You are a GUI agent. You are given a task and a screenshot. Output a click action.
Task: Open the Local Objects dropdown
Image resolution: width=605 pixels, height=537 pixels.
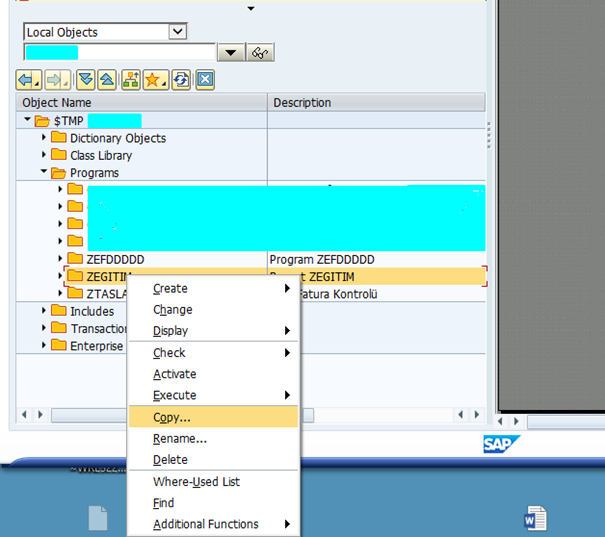tap(177, 32)
